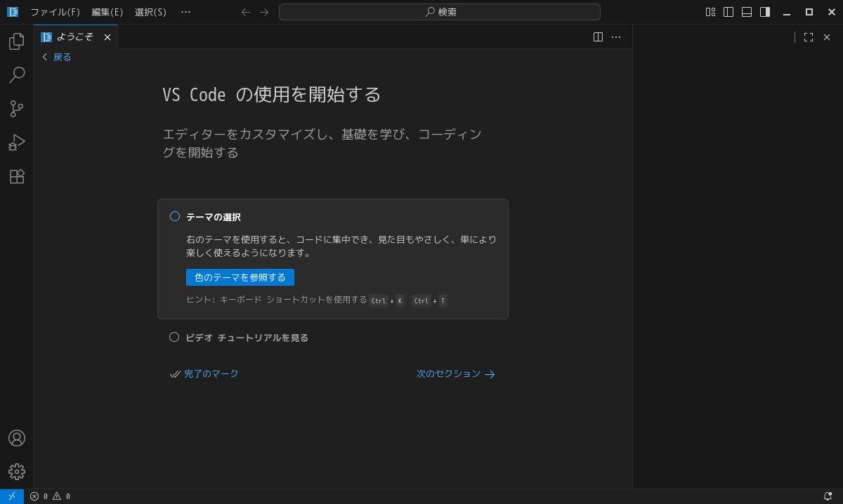
Task: Open the Explorer view in activity bar
Action: click(x=17, y=41)
